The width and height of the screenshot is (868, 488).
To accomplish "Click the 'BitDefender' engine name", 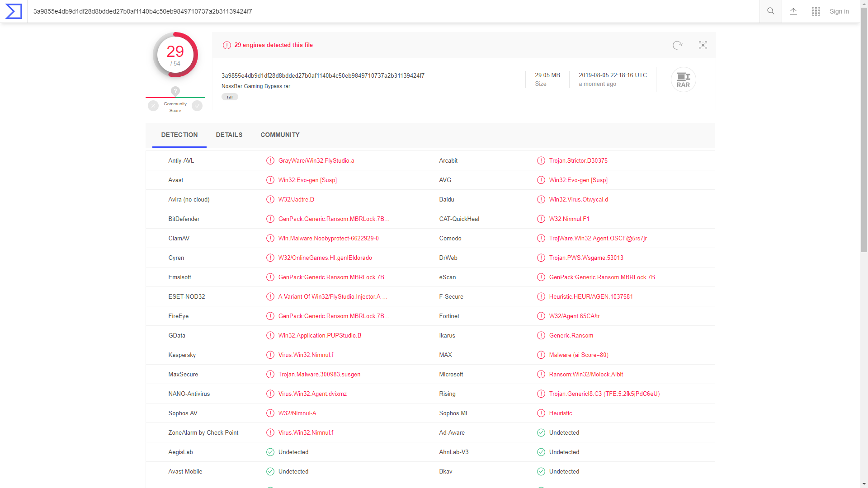I will (x=184, y=219).
